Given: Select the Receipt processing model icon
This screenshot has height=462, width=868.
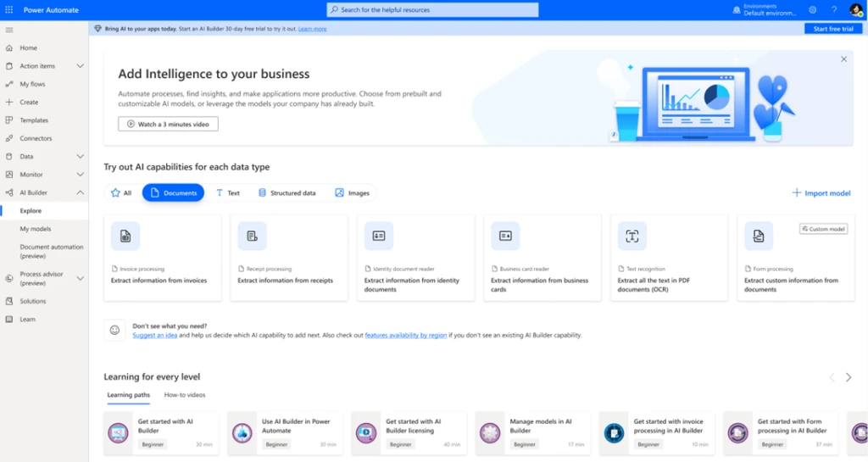Looking at the screenshot, I should pos(252,236).
